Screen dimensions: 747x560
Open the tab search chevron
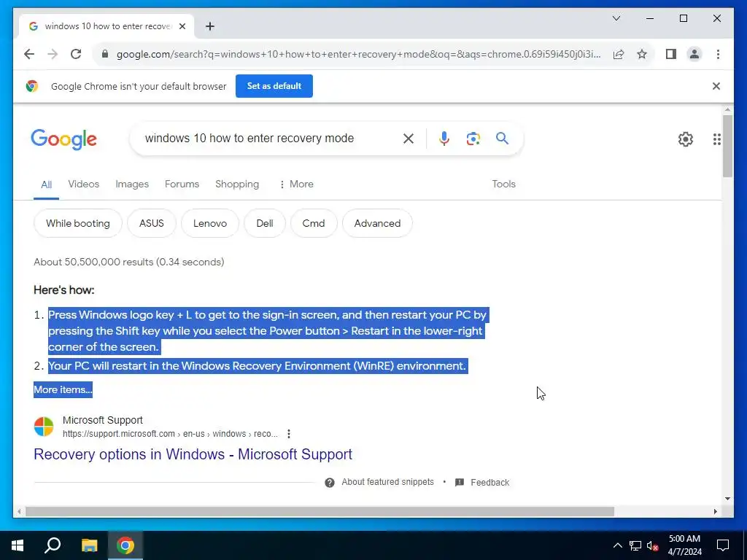click(616, 18)
